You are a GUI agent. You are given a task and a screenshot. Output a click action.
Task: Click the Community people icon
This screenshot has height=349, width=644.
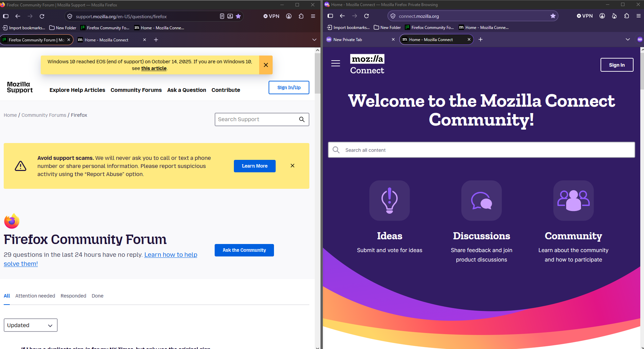point(574,201)
